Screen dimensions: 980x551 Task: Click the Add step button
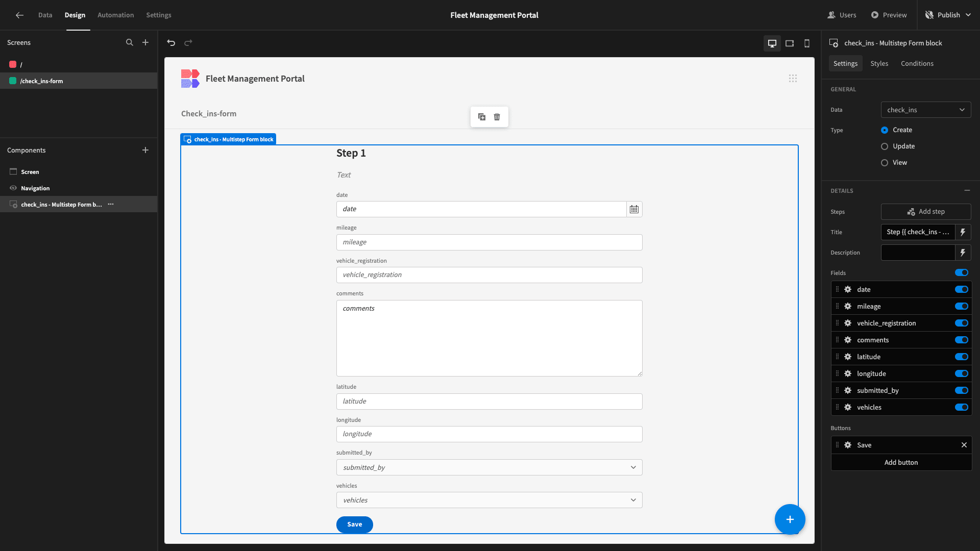point(926,212)
